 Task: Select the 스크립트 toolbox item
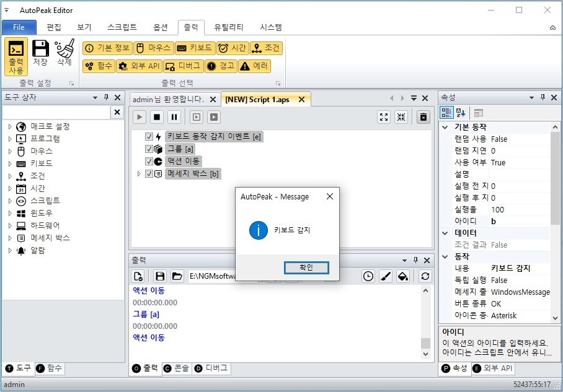[45, 201]
